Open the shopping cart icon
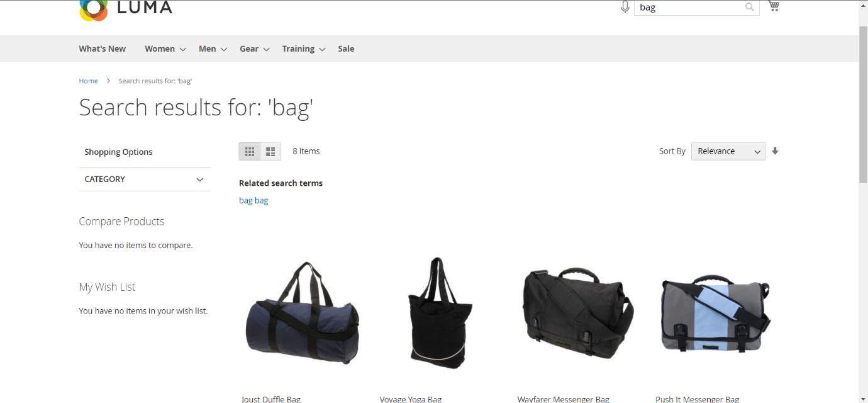The image size is (868, 403). pos(774,6)
